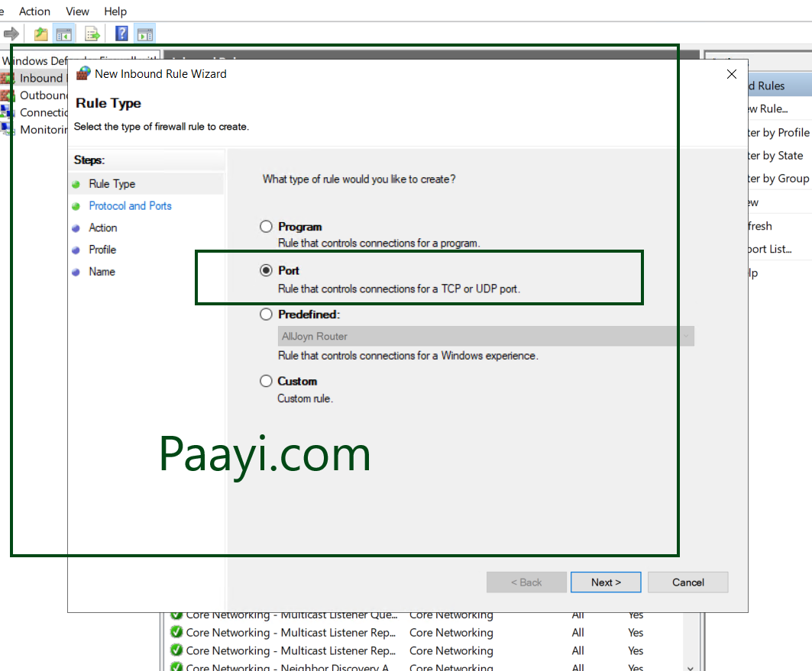Click the Inbound Rules tree icon

[x=7, y=78]
